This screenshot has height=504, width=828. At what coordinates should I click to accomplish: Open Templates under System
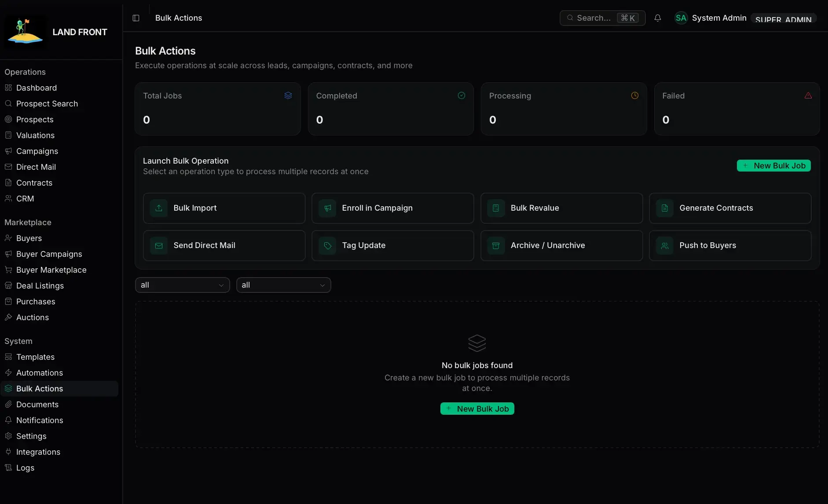click(x=59, y=357)
